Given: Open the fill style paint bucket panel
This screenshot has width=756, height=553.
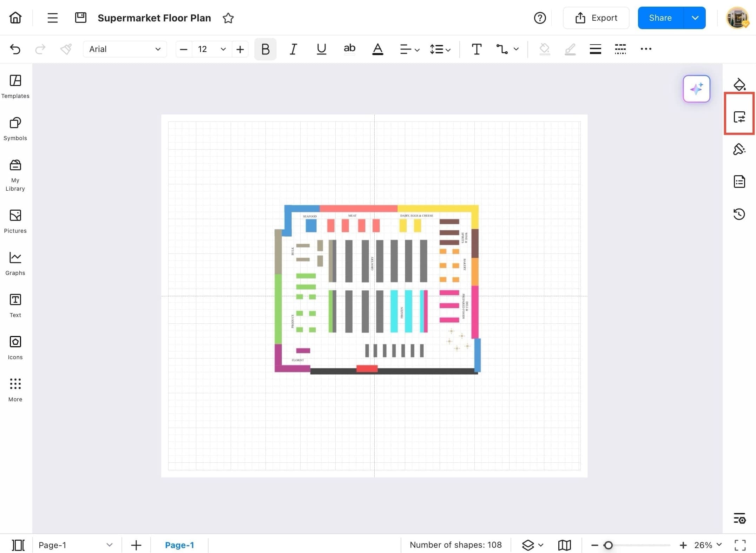Looking at the screenshot, I should pos(739,85).
